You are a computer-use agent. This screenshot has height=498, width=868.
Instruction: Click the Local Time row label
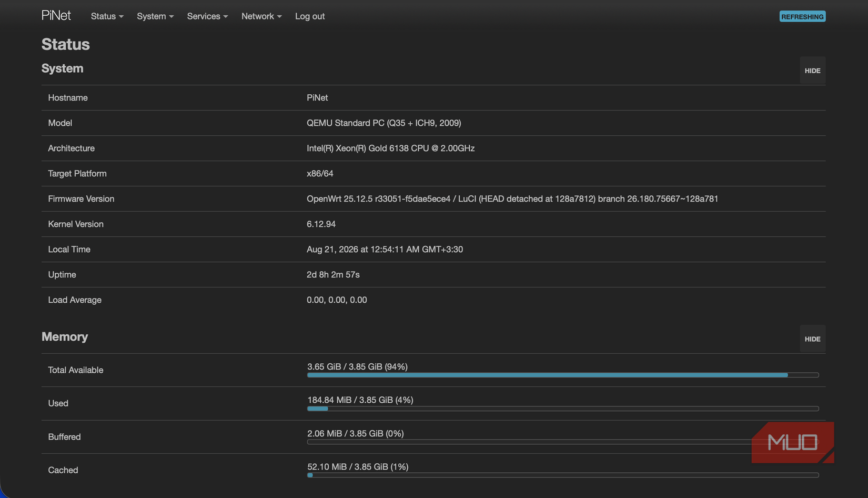coord(69,250)
